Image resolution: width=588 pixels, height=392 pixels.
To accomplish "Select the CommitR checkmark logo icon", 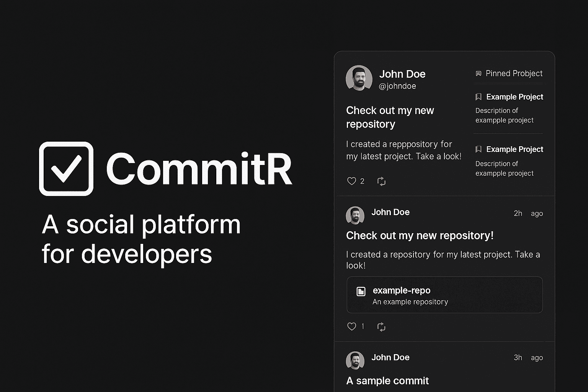I will 66,168.
